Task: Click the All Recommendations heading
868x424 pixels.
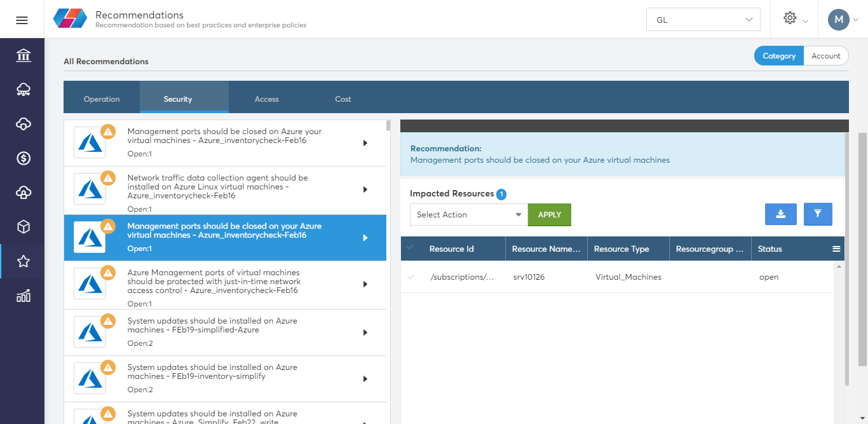Action: [106, 62]
